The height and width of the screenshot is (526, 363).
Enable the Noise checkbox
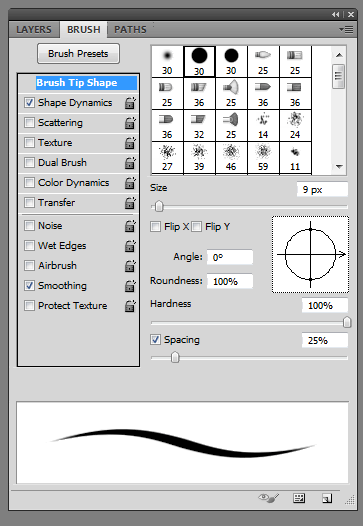click(30, 225)
